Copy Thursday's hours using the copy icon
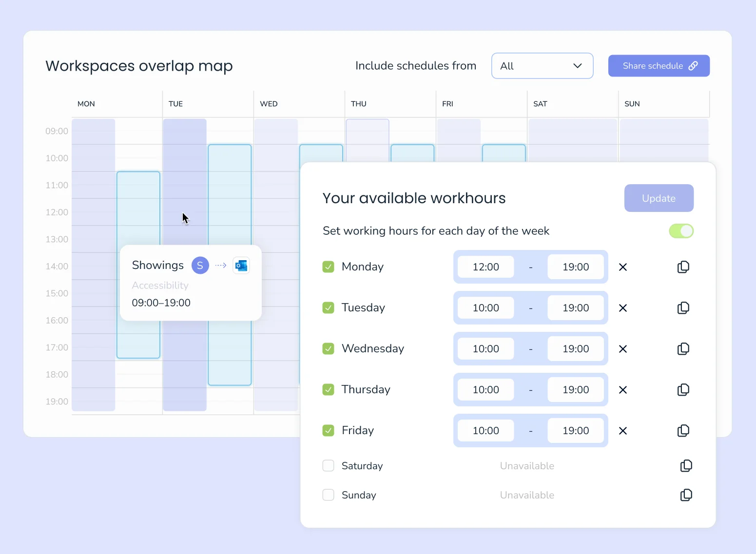 pyautogui.click(x=683, y=390)
